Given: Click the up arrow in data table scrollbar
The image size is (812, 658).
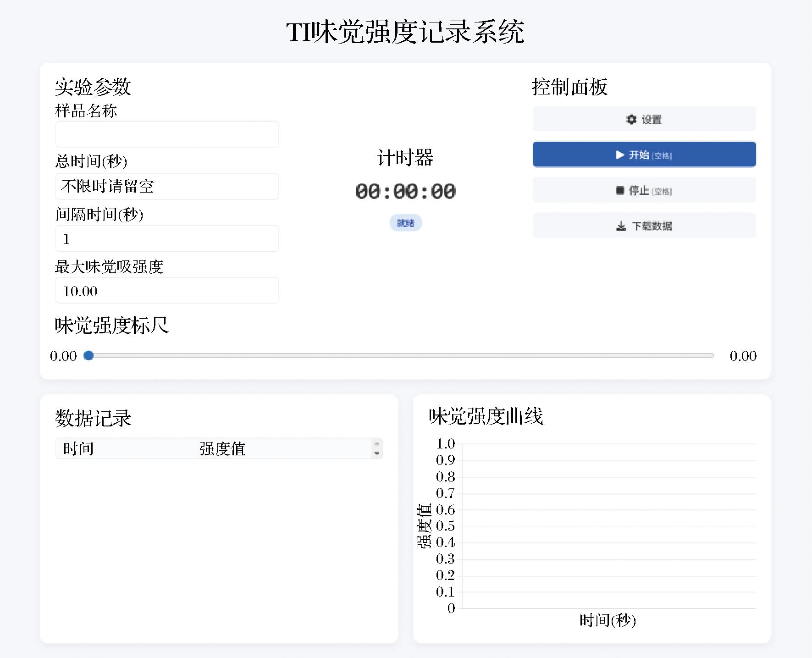Looking at the screenshot, I should pos(376,443).
